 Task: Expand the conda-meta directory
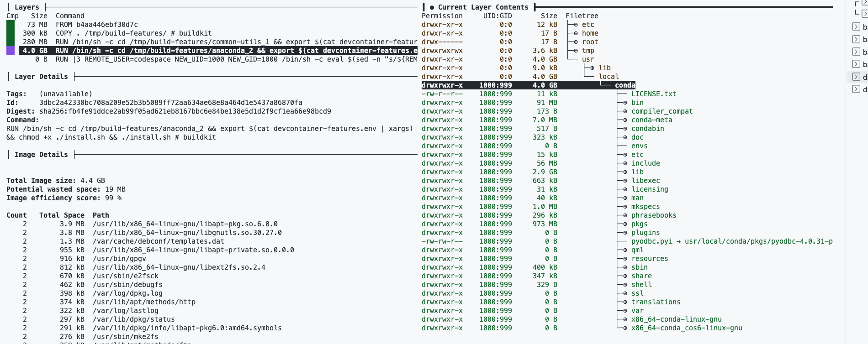click(x=625, y=120)
